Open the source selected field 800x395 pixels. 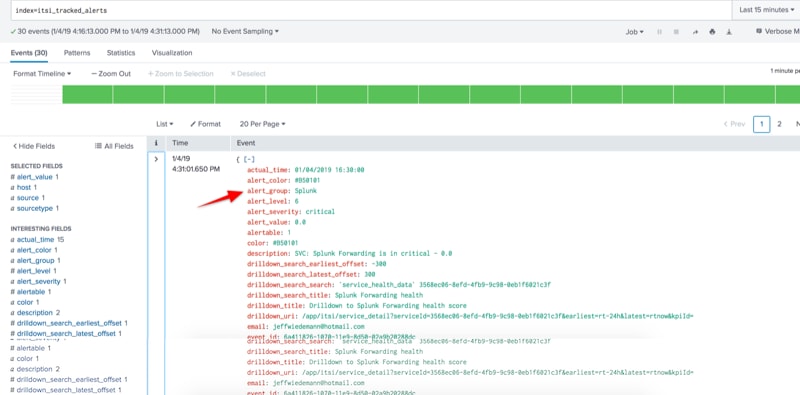(28, 198)
